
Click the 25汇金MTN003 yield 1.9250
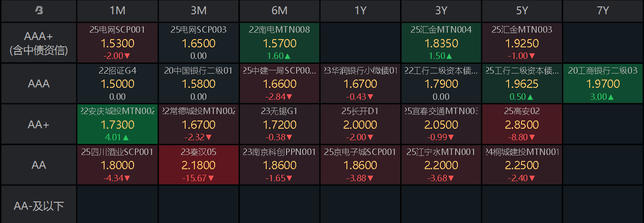click(x=522, y=44)
